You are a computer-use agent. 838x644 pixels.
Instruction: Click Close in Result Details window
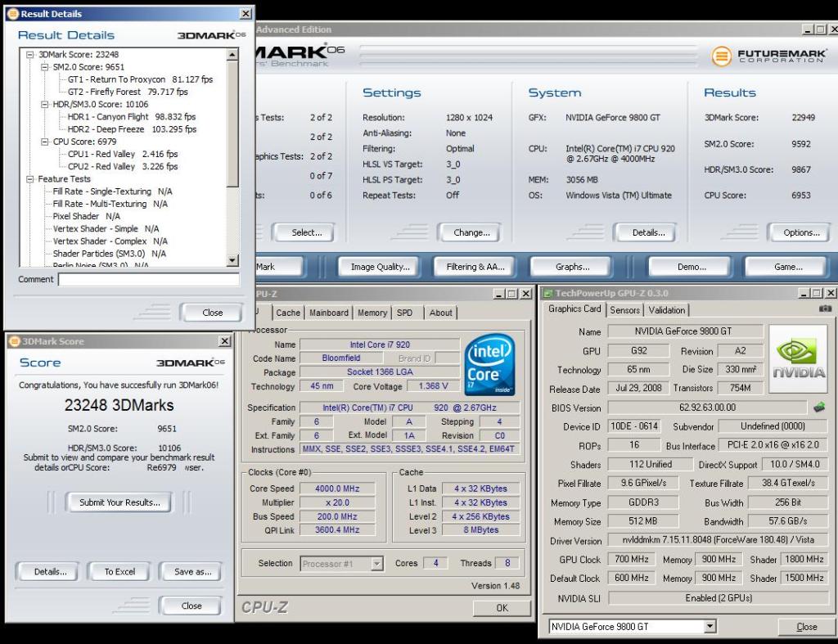point(212,313)
